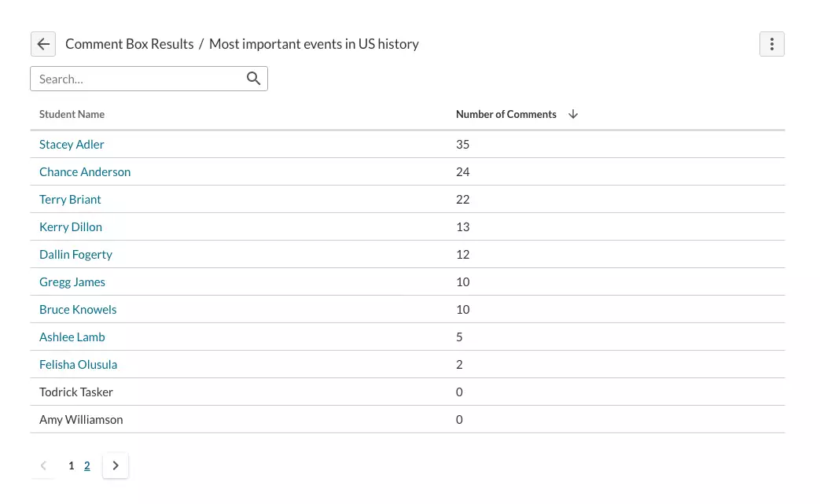Go to page 2 of results

[x=86, y=465]
